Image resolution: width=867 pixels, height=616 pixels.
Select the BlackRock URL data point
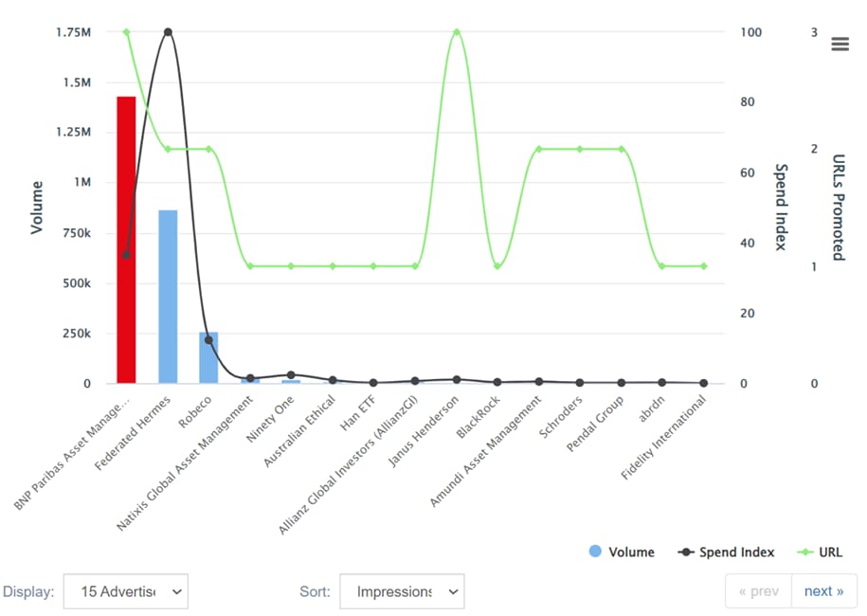(497, 266)
